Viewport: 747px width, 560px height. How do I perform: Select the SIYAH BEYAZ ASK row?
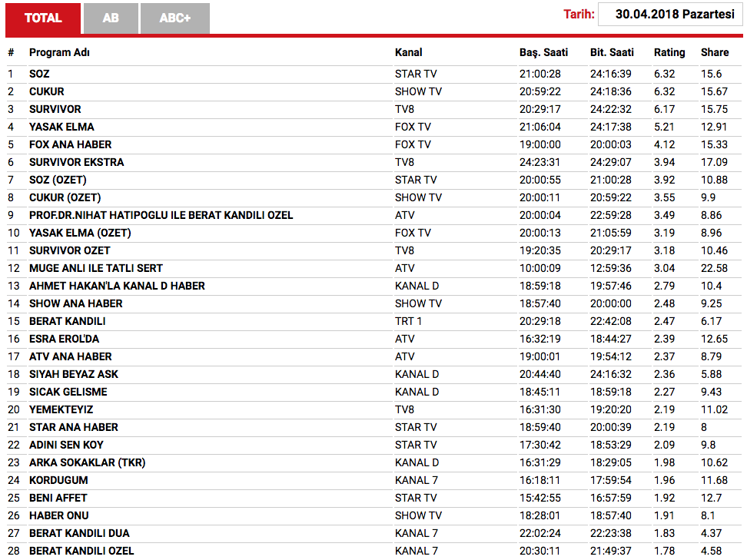tap(374, 374)
